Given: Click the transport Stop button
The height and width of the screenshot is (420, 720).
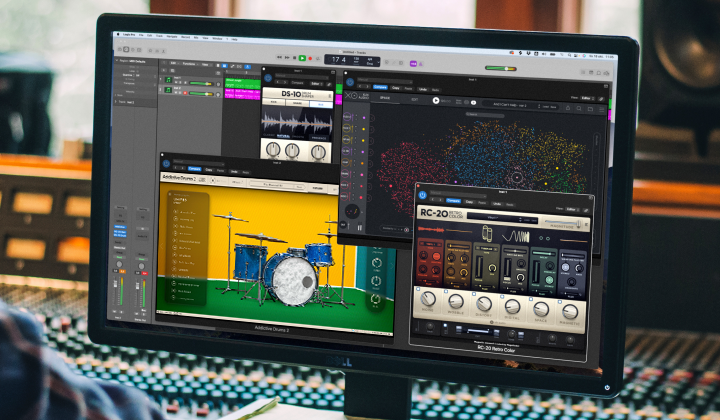Looking at the screenshot, I should coord(294,58).
